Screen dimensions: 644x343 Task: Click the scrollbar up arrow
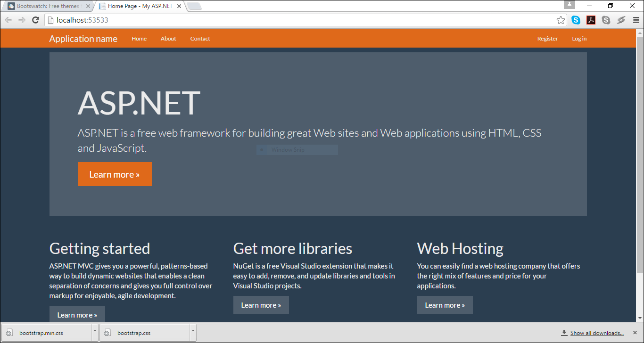[640, 33]
